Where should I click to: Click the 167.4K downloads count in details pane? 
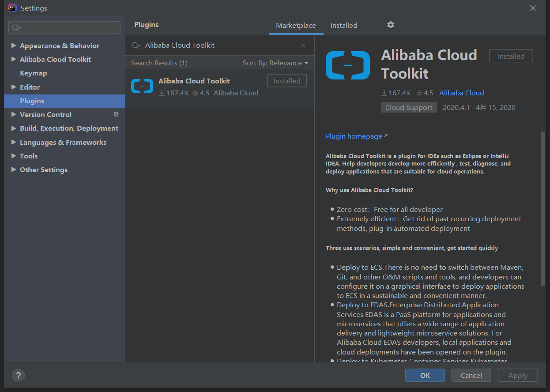click(396, 93)
